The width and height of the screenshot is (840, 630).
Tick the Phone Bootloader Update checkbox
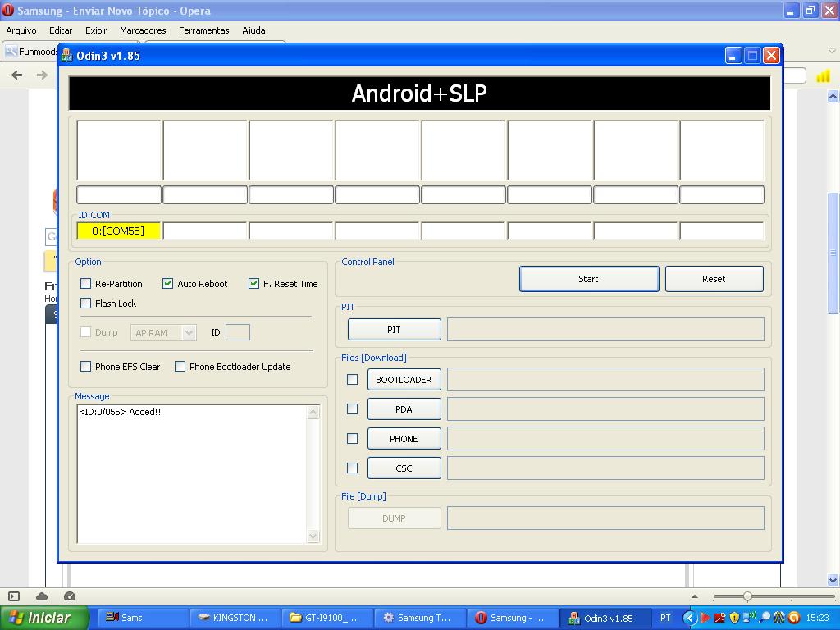[180, 367]
